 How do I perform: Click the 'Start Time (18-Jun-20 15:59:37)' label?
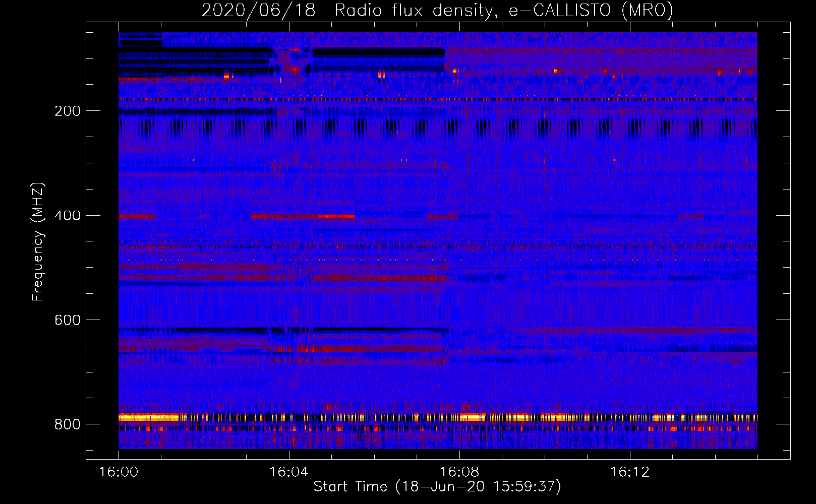[x=437, y=487]
